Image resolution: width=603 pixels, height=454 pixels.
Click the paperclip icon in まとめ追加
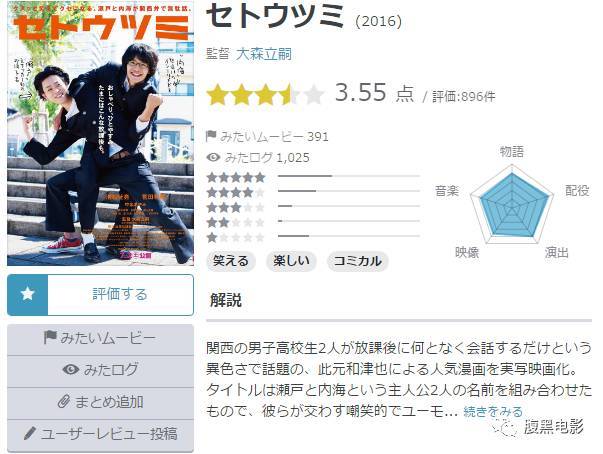coord(64,402)
